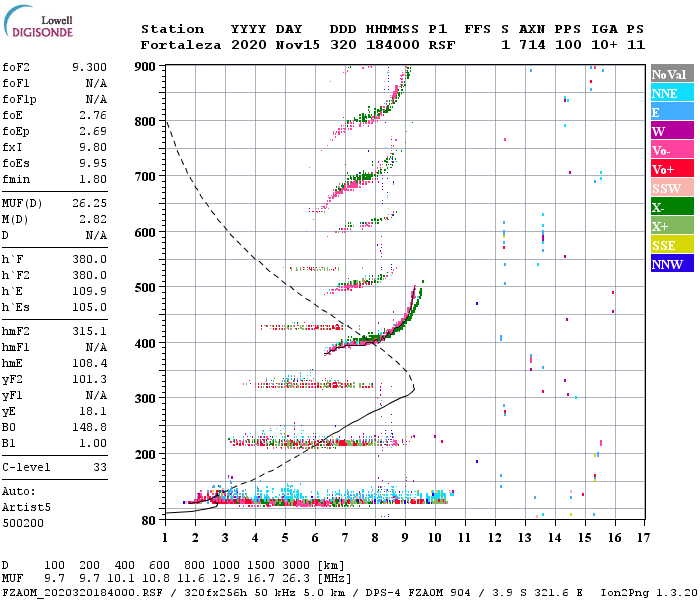Click the FZA0M_2020320184000.RSF file name
The image size is (700, 600).
(83, 593)
